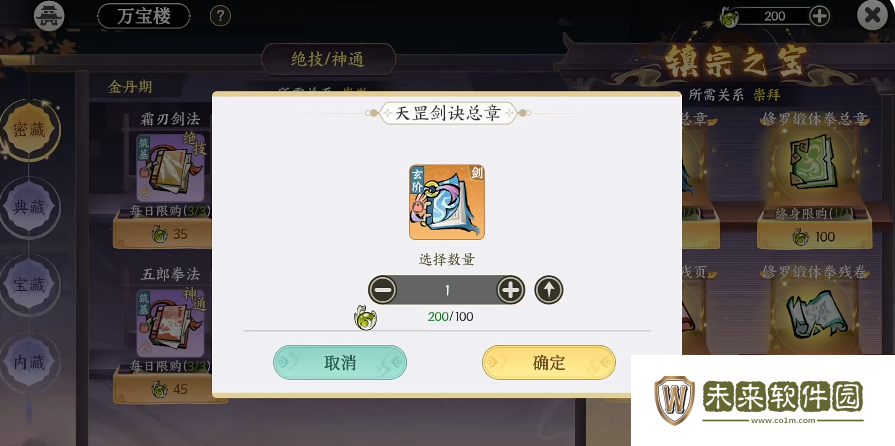Tap the max quantity up-arrow button
This screenshot has width=895, height=446.
[549, 290]
